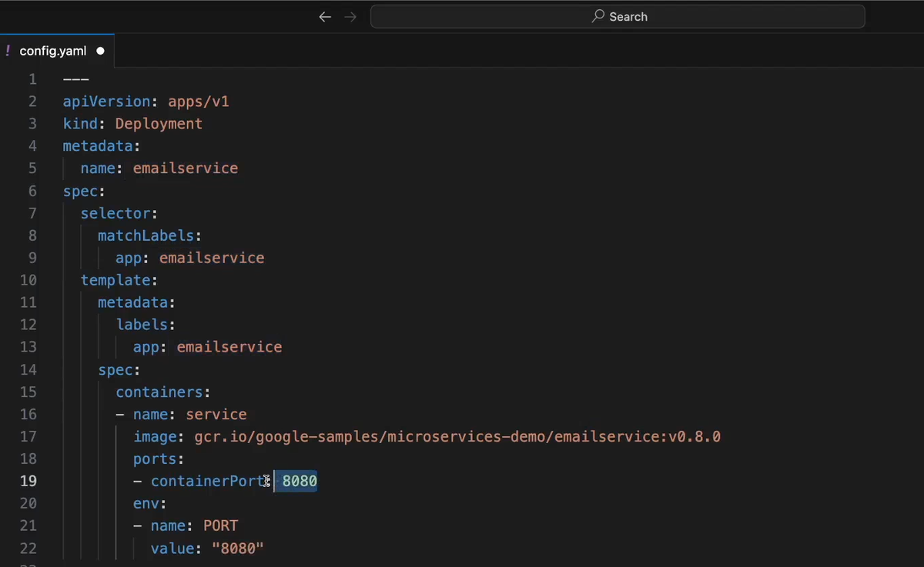This screenshot has width=924, height=567.
Task: Click line number 1 in the gutter
Action: 32,79
